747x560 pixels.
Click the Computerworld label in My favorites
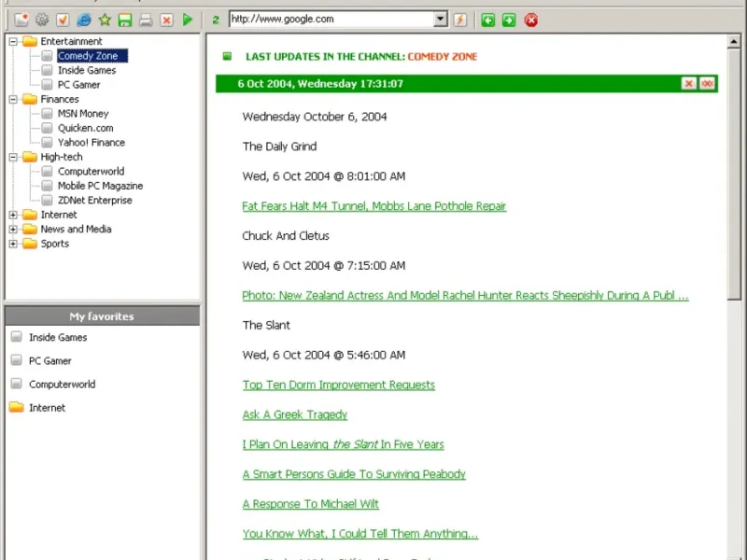(62, 385)
